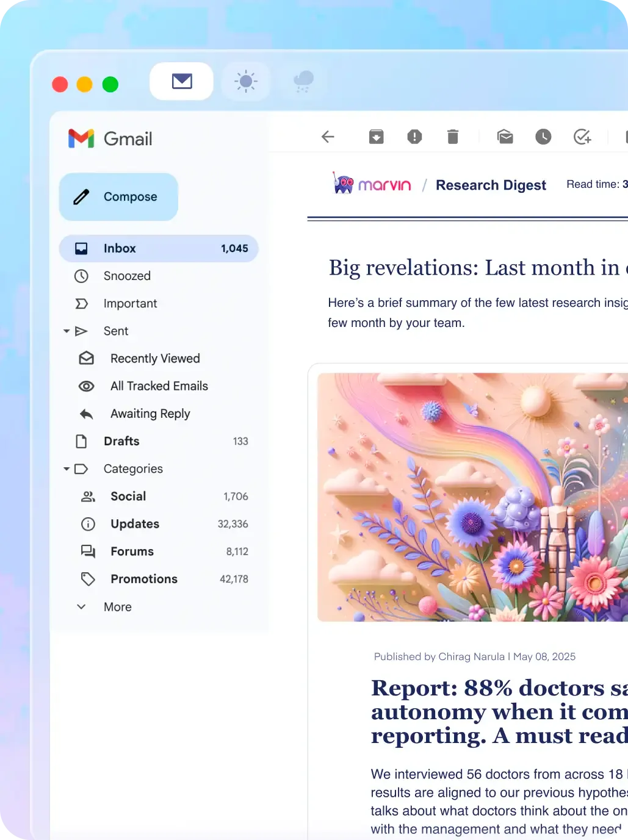Click the Inbox tray icon
Viewport: 628px width, 840px height.
pyautogui.click(x=81, y=248)
